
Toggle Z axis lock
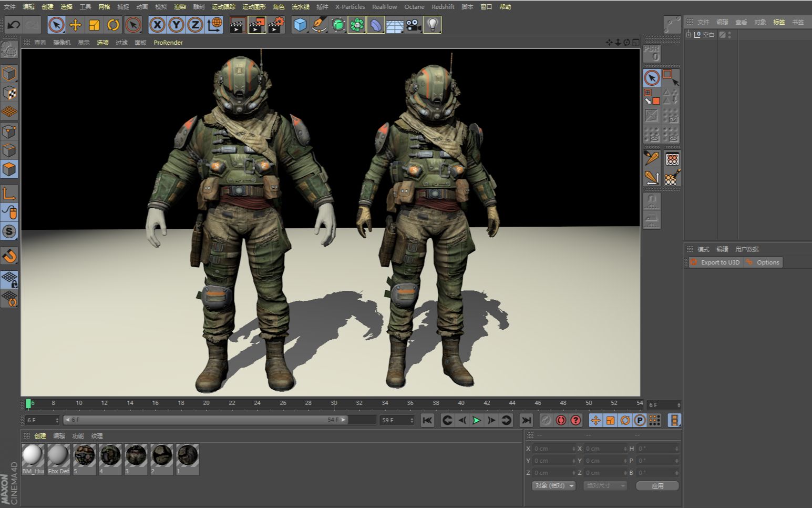195,25
